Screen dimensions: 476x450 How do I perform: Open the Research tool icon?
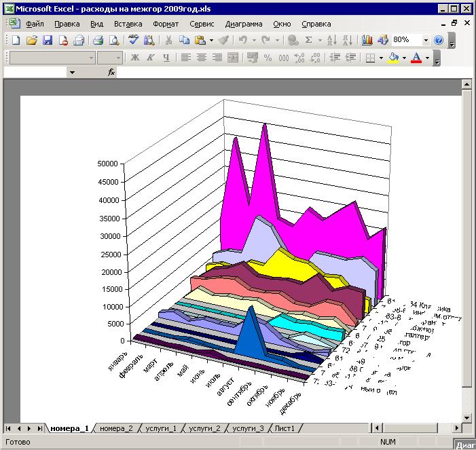(149, 40)
